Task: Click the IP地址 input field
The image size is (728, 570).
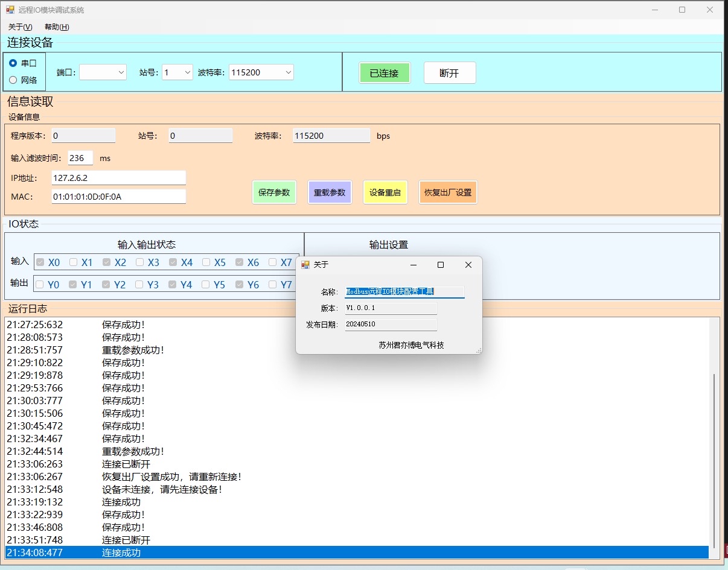Action: (118, 178)
